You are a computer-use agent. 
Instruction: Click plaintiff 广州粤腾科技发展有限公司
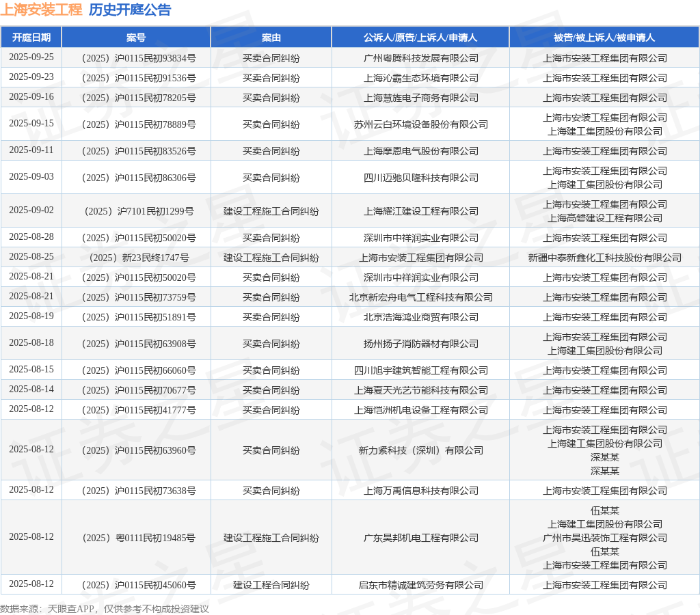(421, 58)
